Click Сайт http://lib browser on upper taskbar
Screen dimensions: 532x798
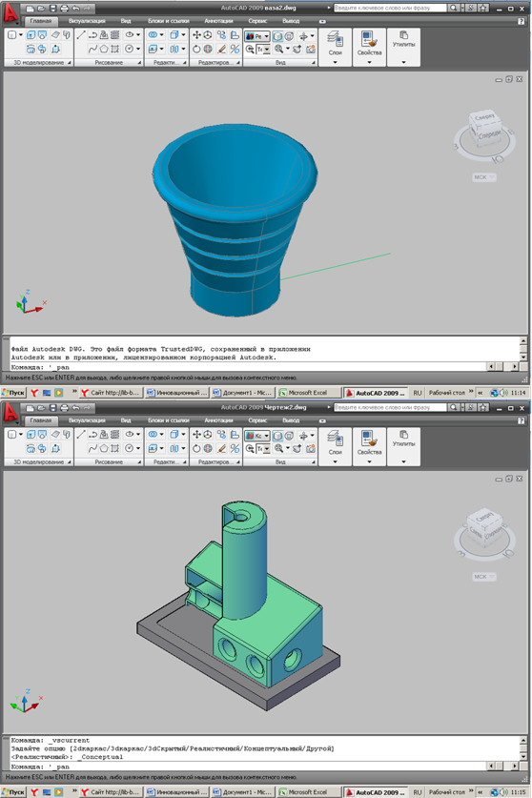(110, 393)
